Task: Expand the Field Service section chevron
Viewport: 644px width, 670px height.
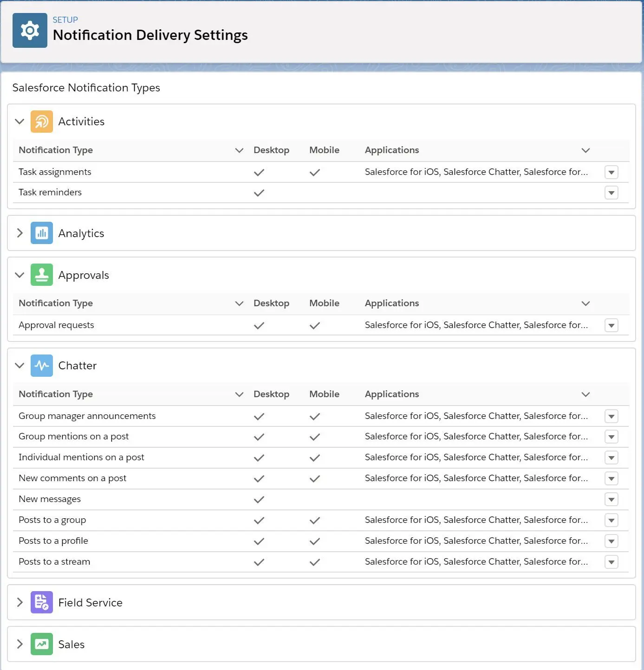Action: coord(20,602)
